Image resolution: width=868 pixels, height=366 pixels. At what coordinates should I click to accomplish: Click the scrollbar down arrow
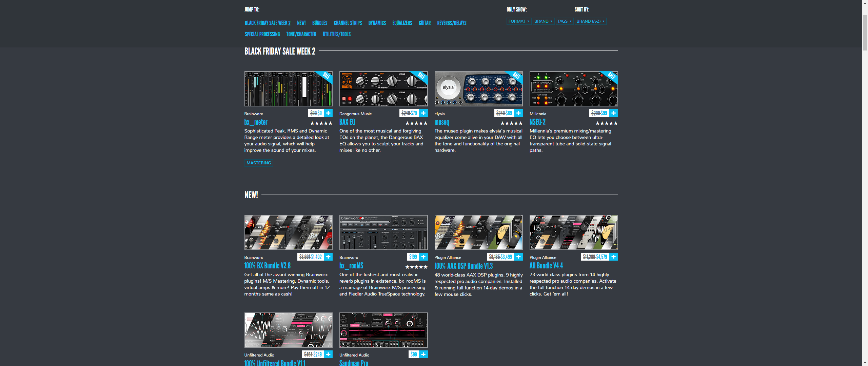tap(865, 363)
